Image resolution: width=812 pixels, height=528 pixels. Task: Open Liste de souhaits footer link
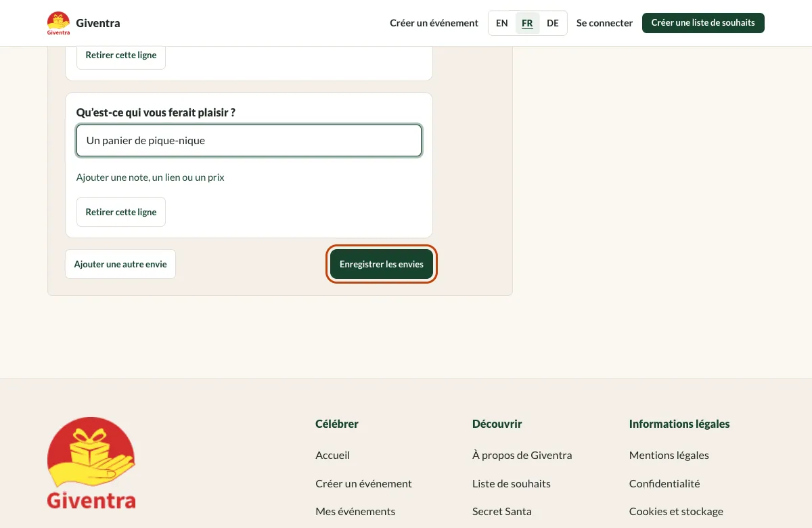(512, 483)
